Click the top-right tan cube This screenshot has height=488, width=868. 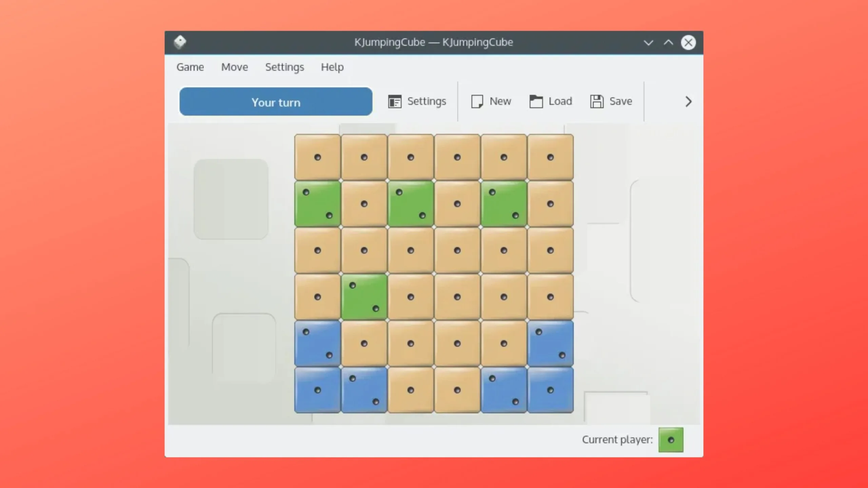click(x=550, y=157)
